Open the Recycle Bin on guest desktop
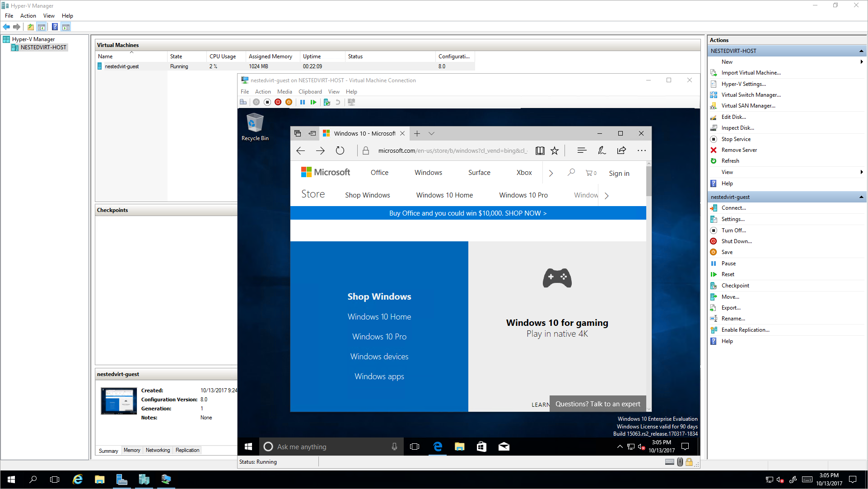This screenshot has height=489, width=868. 255,127
